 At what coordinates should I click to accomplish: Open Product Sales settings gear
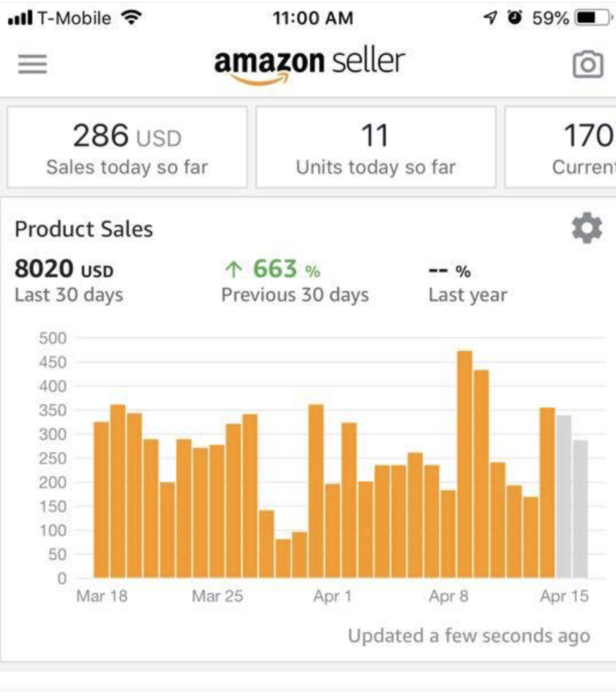587,228
